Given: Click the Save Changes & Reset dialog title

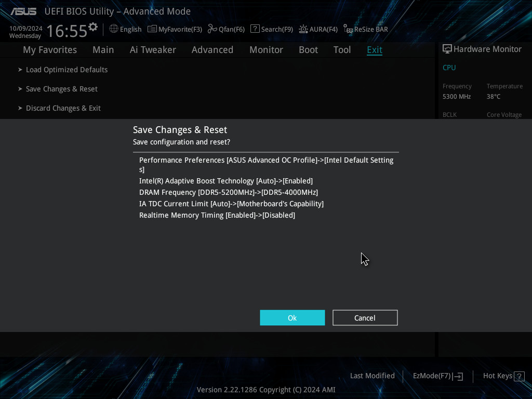Looking at the screenshot, I should 180,130.
